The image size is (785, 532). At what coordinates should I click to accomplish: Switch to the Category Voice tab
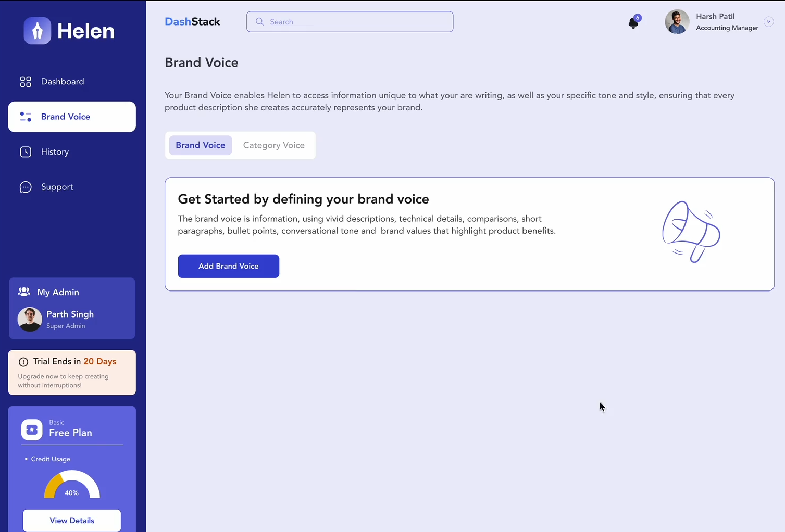tap(273, 145)
